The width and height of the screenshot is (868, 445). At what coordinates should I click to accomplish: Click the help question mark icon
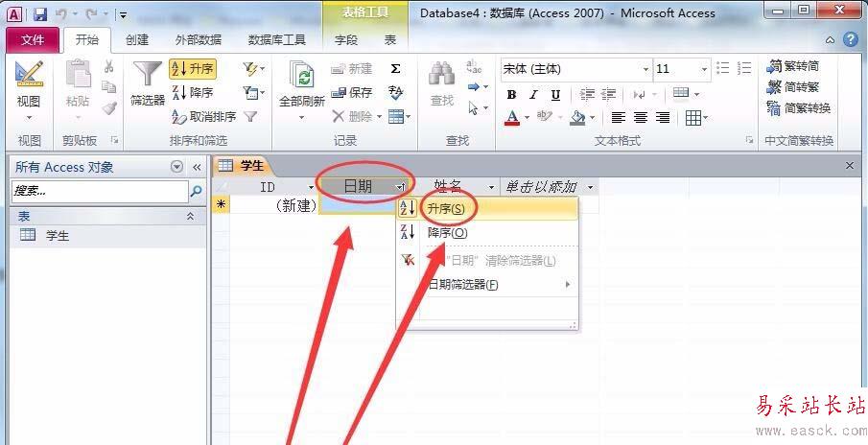pos(851,39)
